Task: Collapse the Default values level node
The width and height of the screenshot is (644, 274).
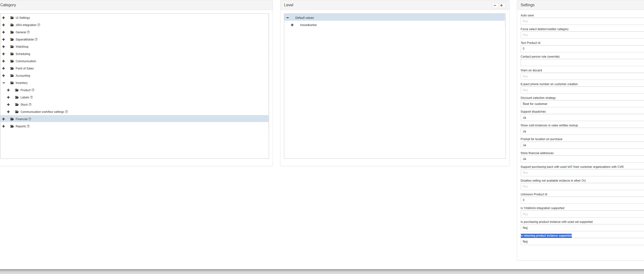Action: 288,18
